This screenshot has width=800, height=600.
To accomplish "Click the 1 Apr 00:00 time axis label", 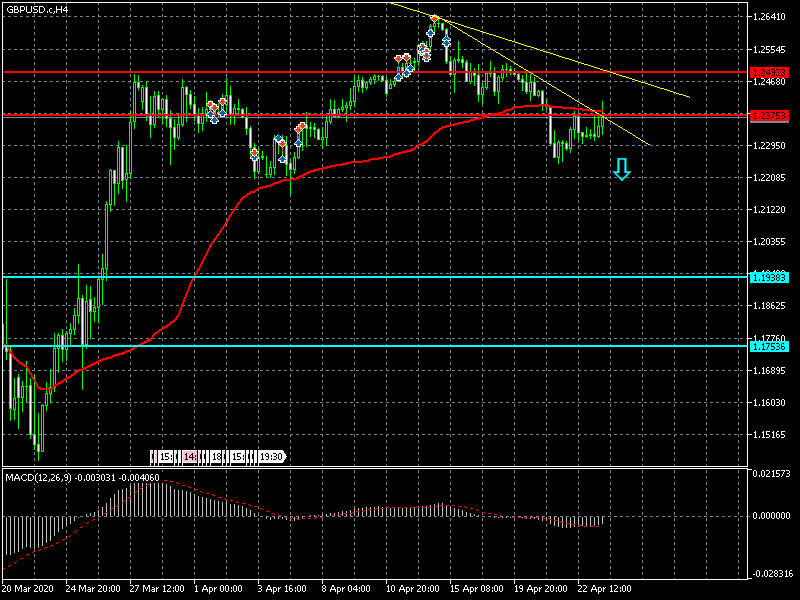I will [218, 588].
